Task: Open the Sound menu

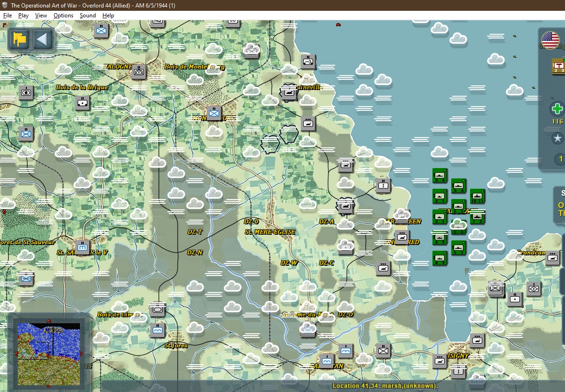Action: [88, 15]
